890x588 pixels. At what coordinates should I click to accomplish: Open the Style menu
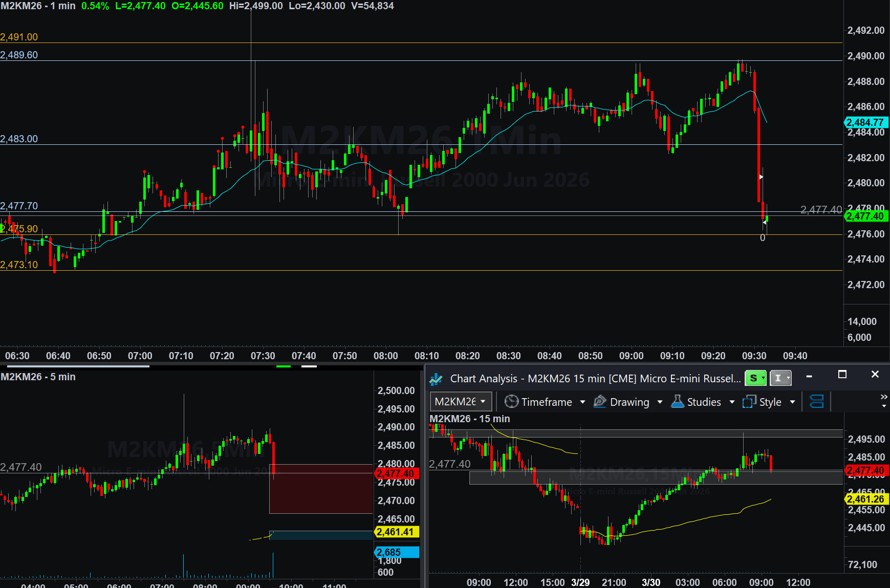pos(770,402)
